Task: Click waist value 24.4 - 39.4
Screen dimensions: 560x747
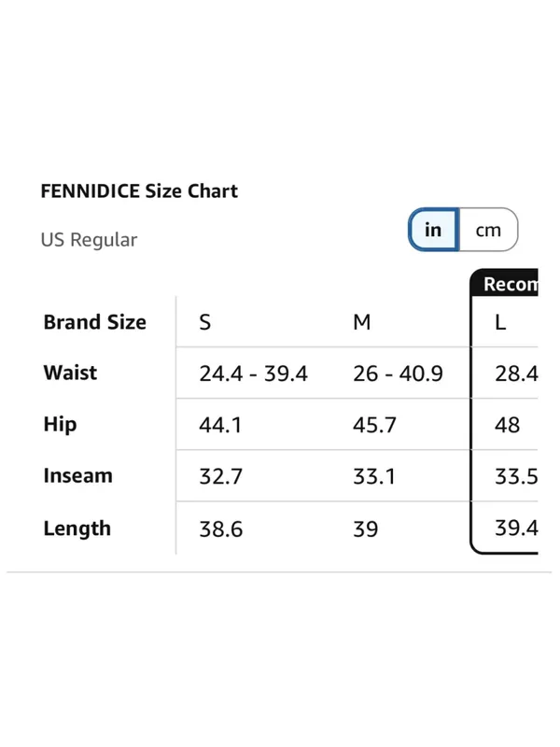Action: tap(253, 373)
